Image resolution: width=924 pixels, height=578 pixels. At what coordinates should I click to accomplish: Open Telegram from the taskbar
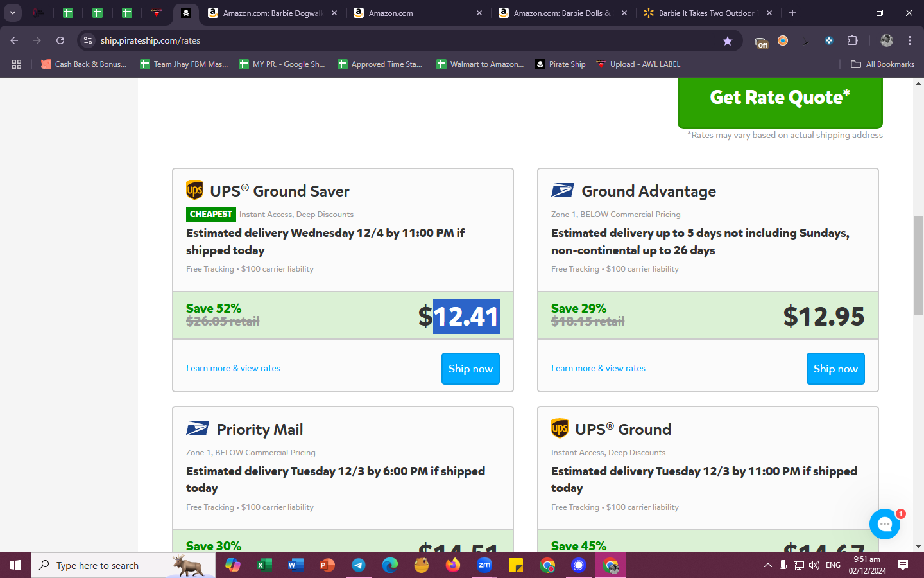click(x=358, y=565)
